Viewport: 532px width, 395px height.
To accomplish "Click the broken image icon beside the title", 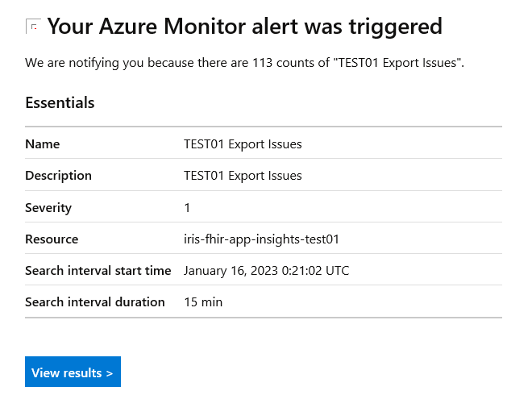I will pos(33,27).
